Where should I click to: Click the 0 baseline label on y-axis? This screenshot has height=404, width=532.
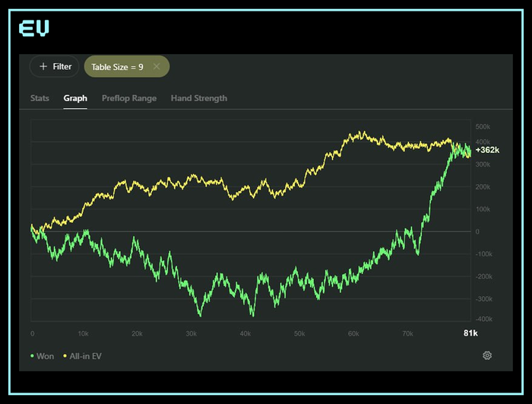477,232
